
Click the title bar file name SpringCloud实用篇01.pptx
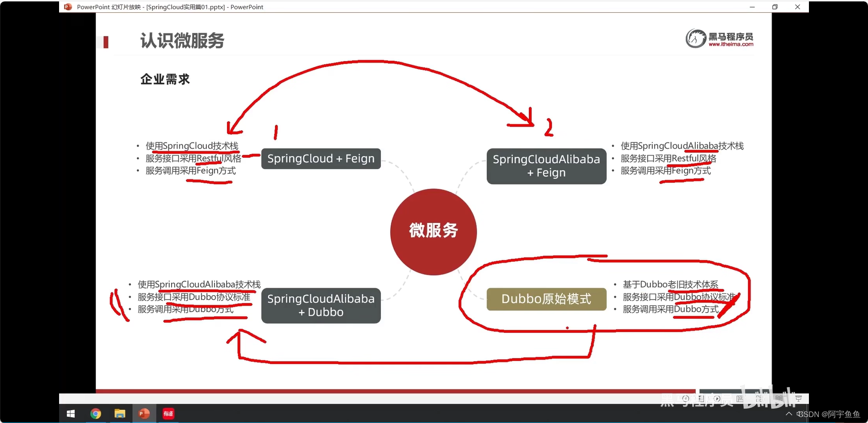click(x=185, y=7)
